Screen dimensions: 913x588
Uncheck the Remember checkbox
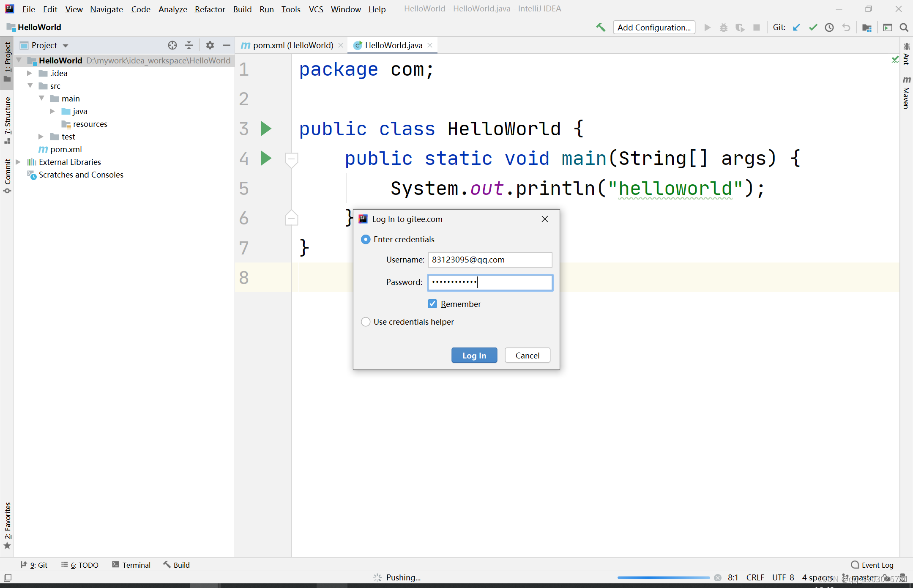click(432, 304)
